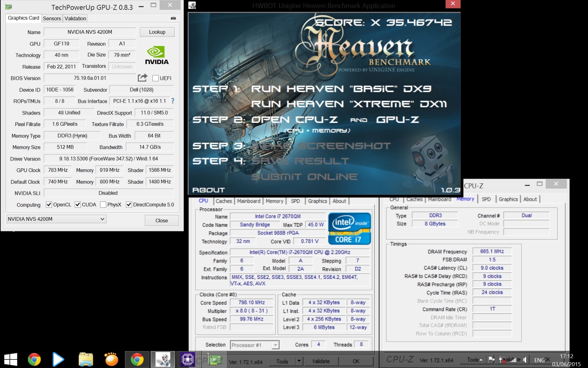The image size is (588, 368).
Task: Open the NVIDIA NVS 4200M GPU dropdown
Action: point(56,219)
